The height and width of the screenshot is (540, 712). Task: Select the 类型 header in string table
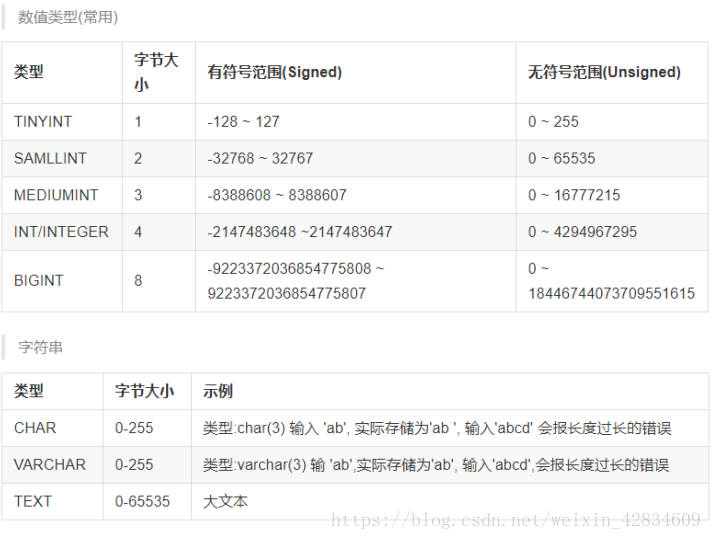coord(53,391)
